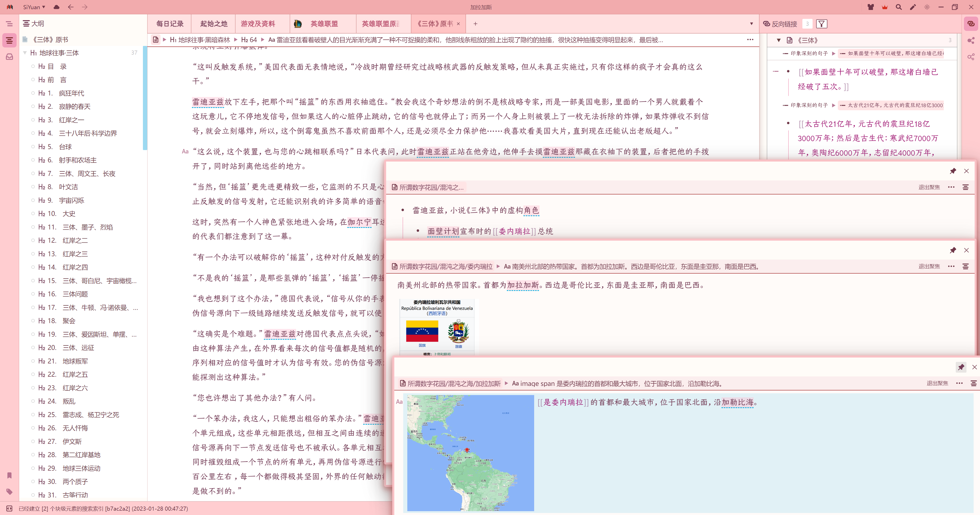Open the bookmarks icon in left dock

(9, 475)
